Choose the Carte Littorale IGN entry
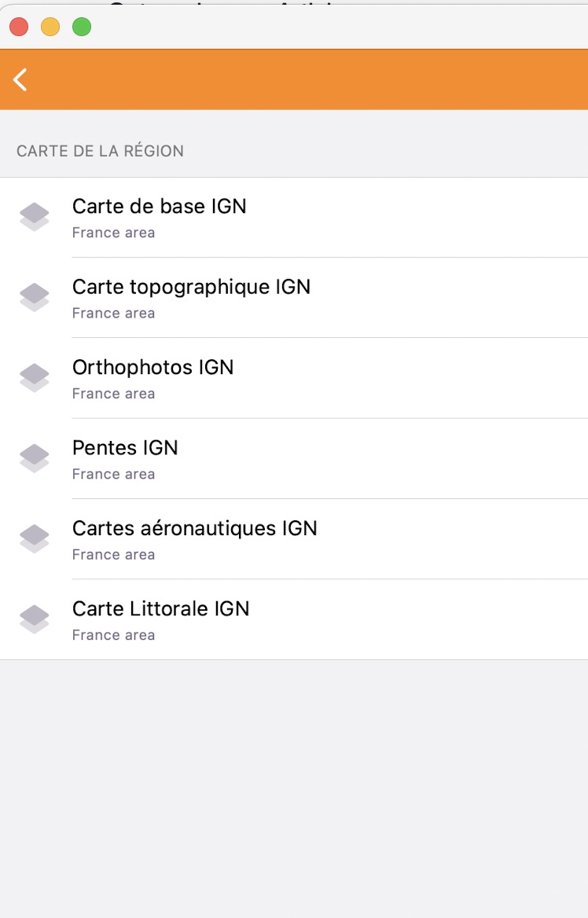Viewport: 588px width, 918px height. click(x=160, y=609)
